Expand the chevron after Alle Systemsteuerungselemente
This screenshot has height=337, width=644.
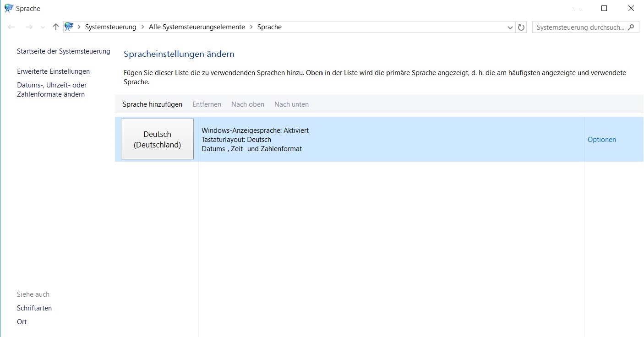pos(251,27)
